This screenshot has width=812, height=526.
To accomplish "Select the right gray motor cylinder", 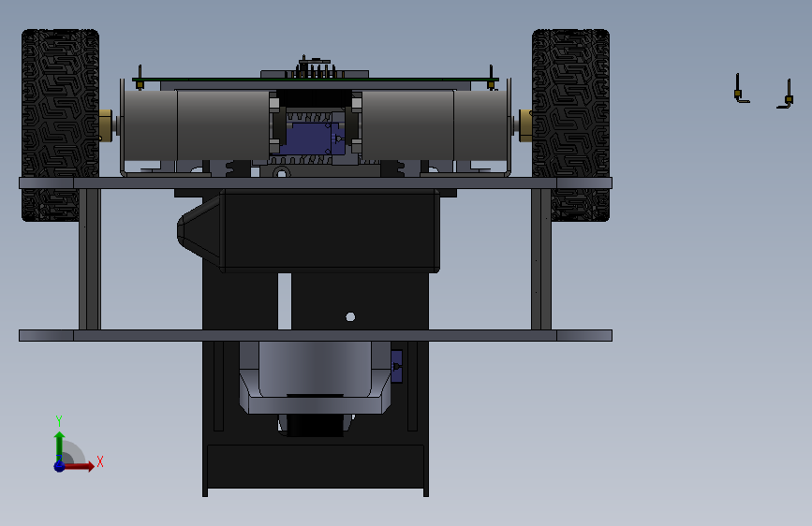I will click(x=434, y=125).
